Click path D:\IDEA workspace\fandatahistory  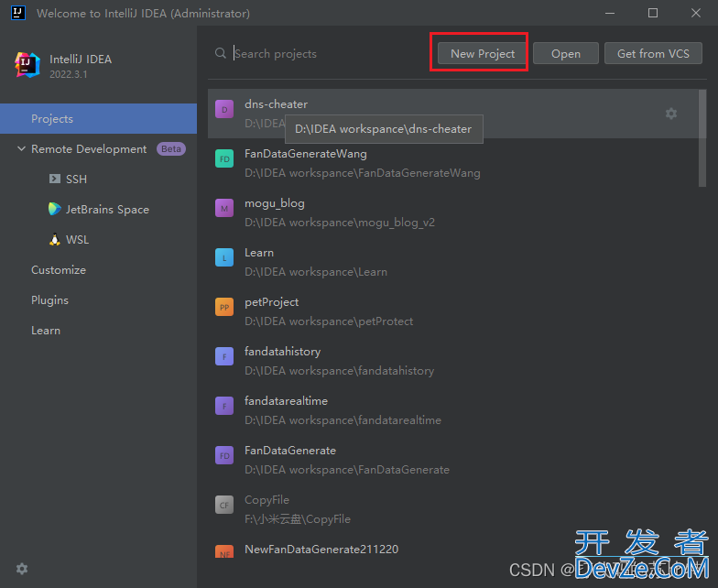pos(339,370)
